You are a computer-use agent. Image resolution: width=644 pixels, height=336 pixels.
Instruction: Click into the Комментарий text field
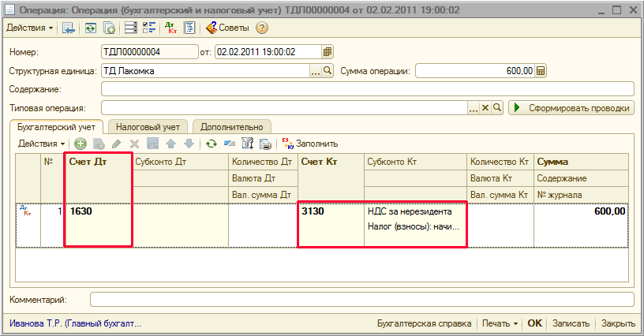point(362,300)
